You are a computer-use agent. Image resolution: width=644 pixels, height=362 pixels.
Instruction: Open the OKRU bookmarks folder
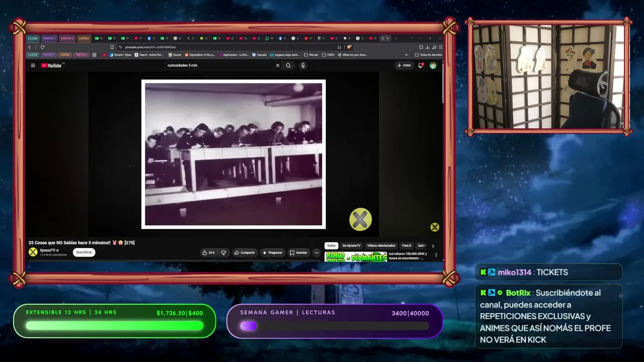click(x=329, y=55)
